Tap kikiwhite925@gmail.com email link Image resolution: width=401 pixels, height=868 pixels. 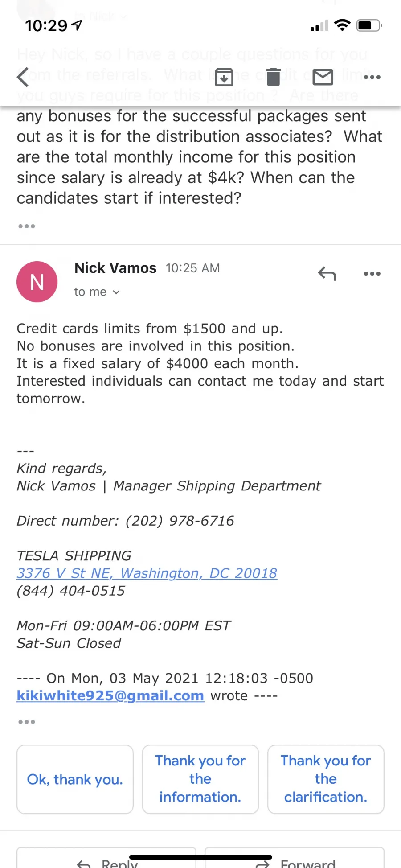coord(110,695)
